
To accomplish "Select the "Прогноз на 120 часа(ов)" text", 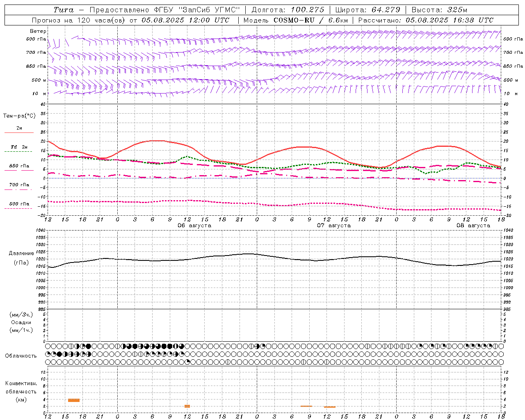I will tap(79, 20).
